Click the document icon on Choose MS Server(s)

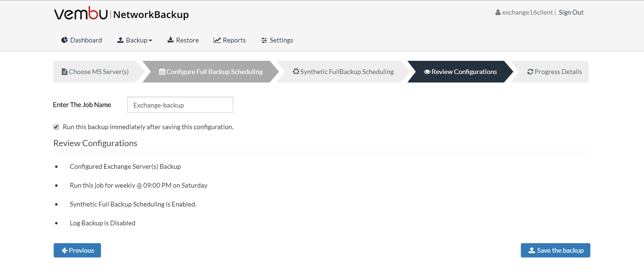tap(65, 72)
